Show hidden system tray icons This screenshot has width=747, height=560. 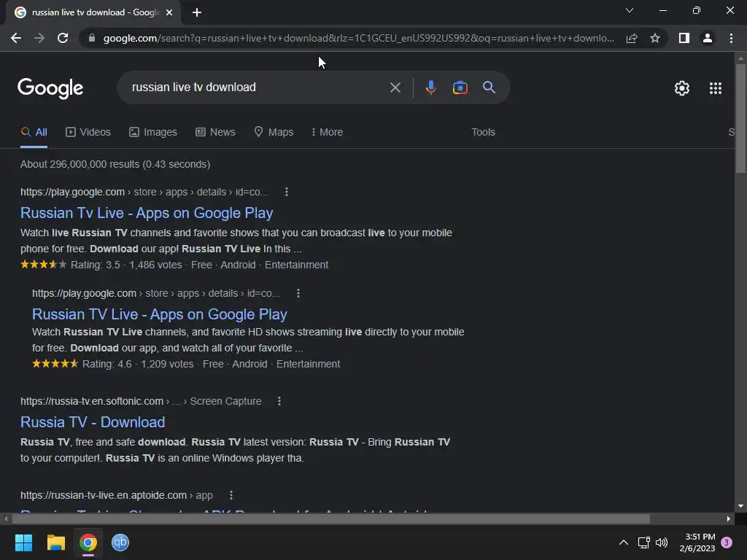(623, 542)
